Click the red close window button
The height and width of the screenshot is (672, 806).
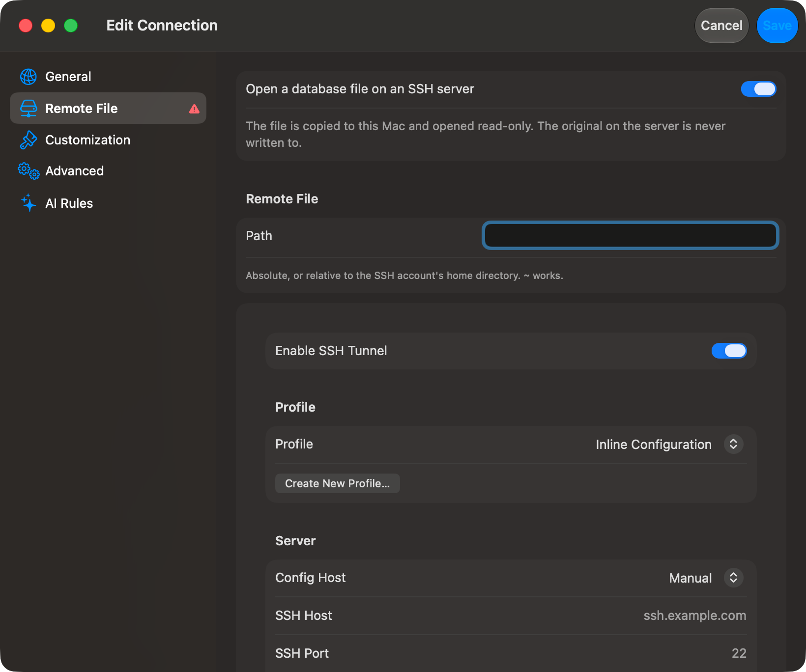click(x=26, y=26)
